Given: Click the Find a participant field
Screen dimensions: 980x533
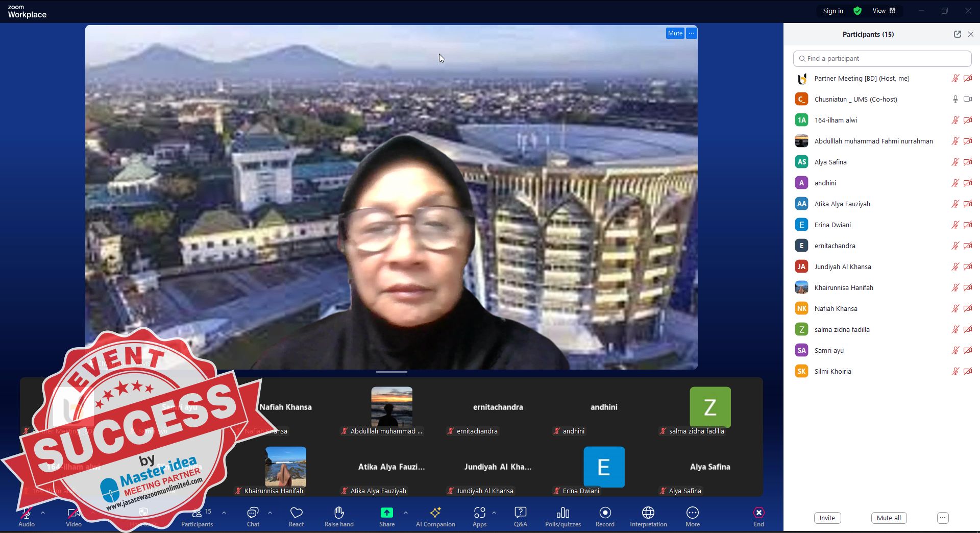Looking at the screenshot, I should point(882,59).
